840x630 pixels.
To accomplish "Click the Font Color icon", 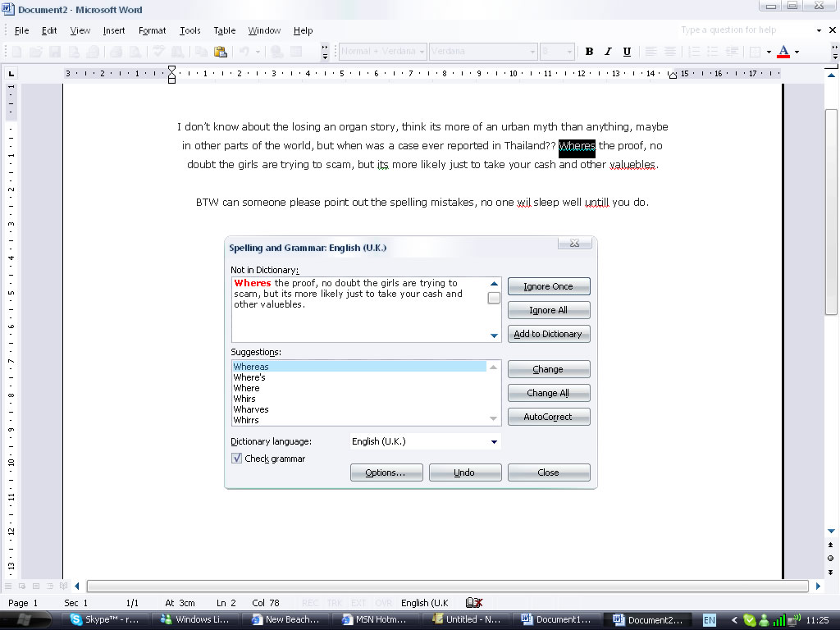I will click(783, 52).
